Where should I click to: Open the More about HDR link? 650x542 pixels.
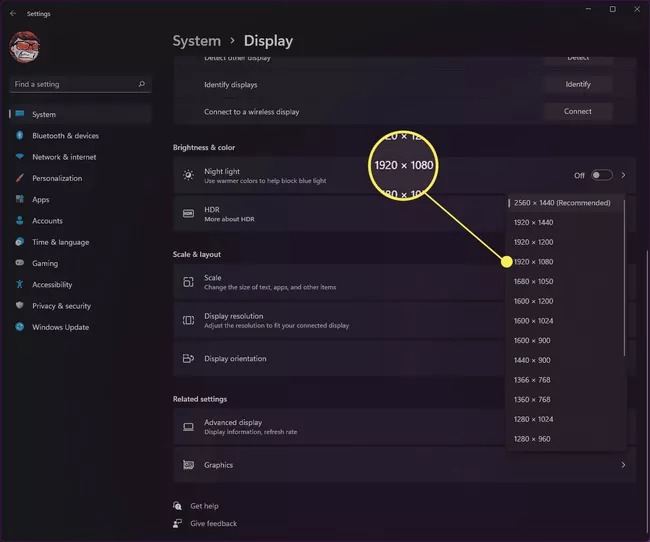[x=229, y=219]
